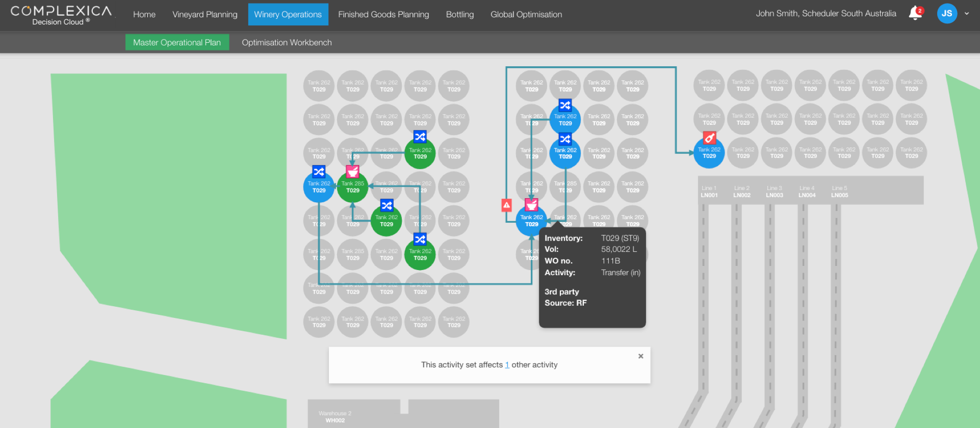This screenshot has width=980, height=428.
Task: Select bottling Line 4 LN004
Action: click(x=807, y=192)
